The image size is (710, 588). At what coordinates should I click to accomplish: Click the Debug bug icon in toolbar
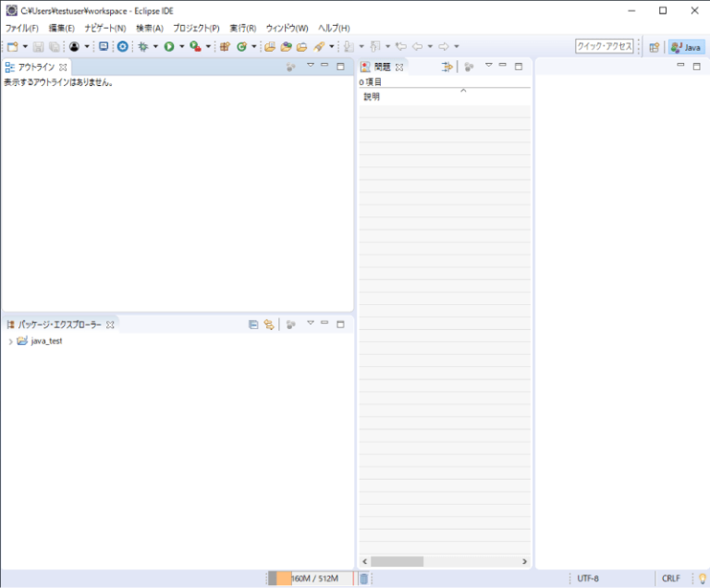pos(143,46)
